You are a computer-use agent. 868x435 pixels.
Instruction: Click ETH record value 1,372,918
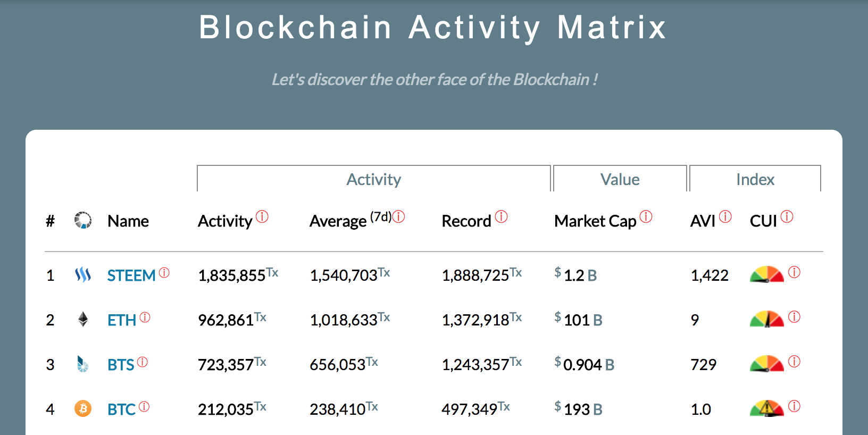click(482, 319)
